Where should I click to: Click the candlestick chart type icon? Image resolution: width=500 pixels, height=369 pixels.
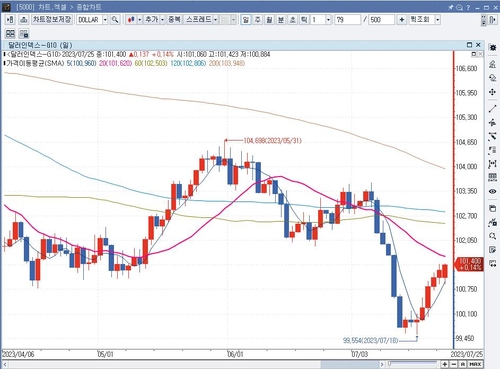coord(131,20)
